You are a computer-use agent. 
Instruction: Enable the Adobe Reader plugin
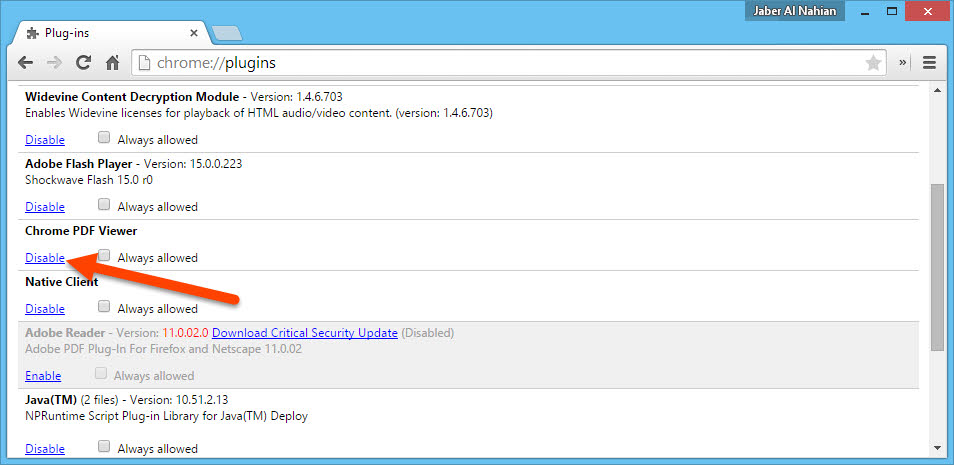[x=43, y=376]
